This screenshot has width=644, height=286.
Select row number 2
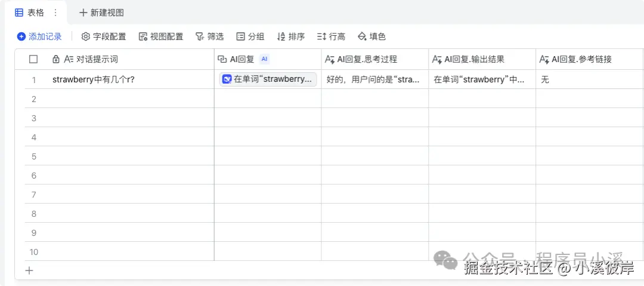point(34,99)
